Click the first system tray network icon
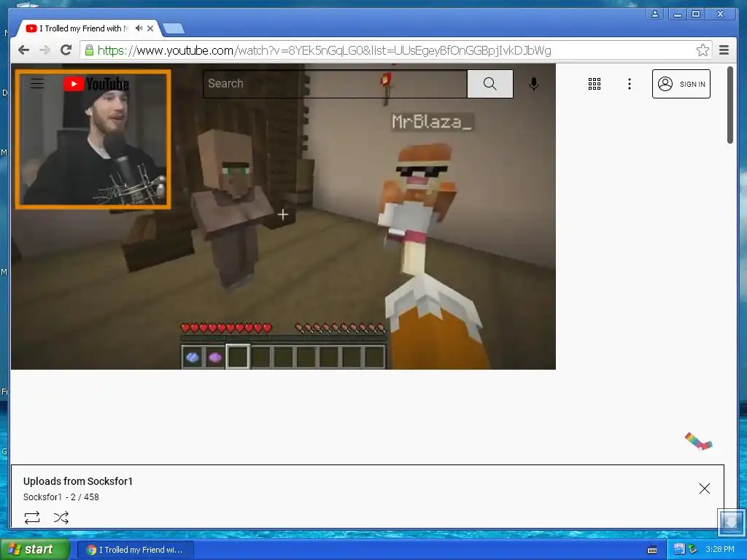747x560 pixels. coord(679,549)
